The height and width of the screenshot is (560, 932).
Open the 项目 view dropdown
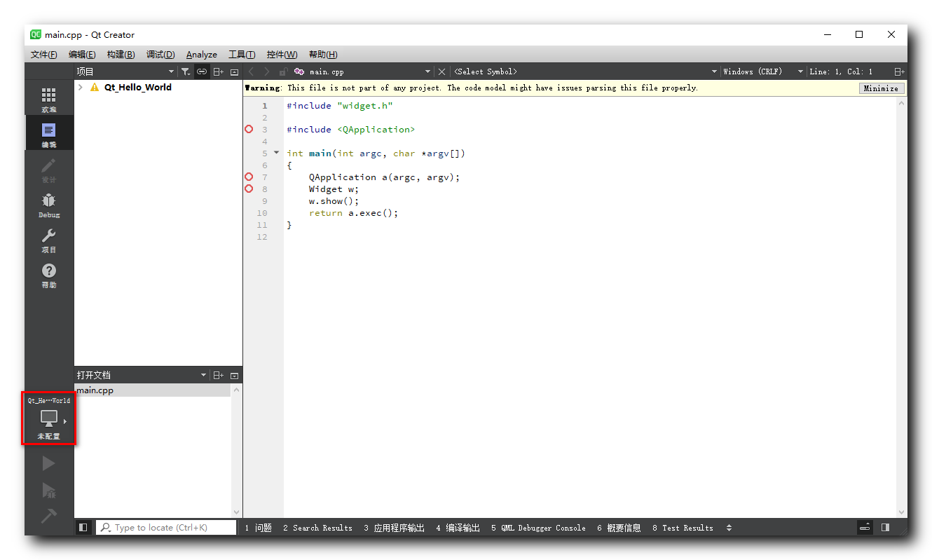coord(172,71)
